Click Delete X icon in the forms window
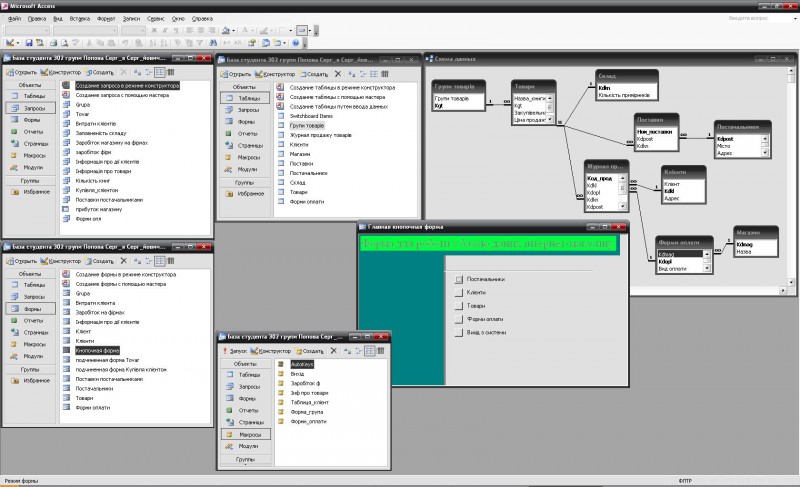800x487 pixels. coord(123,261)
